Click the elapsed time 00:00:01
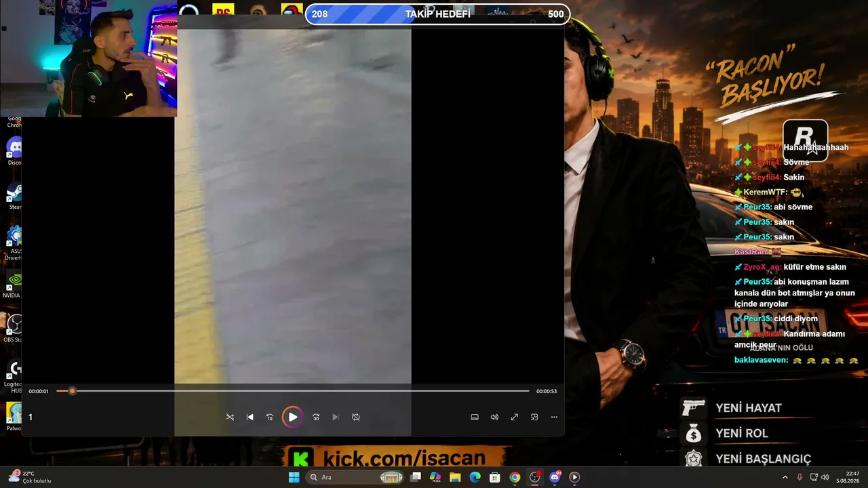The image size is (868, 488). (39, 391)
